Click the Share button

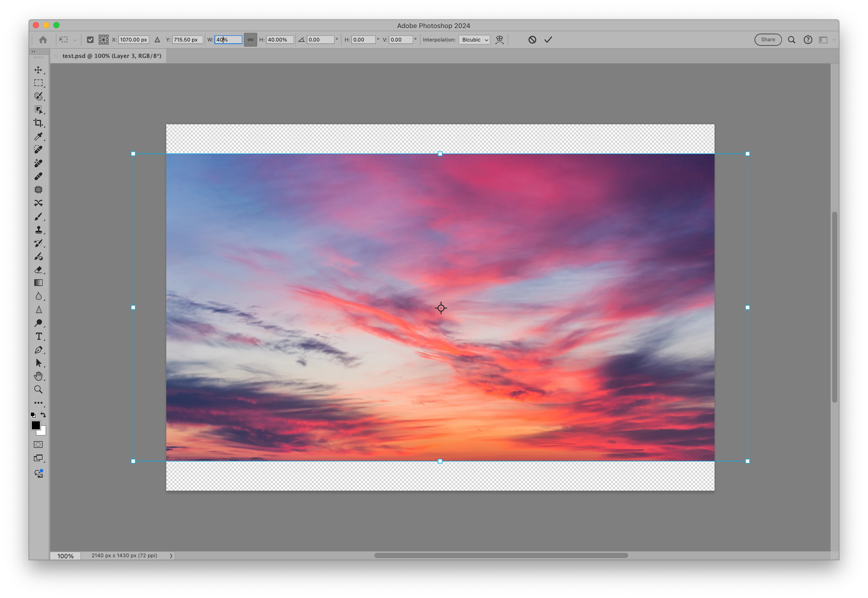tap(768, 40)
